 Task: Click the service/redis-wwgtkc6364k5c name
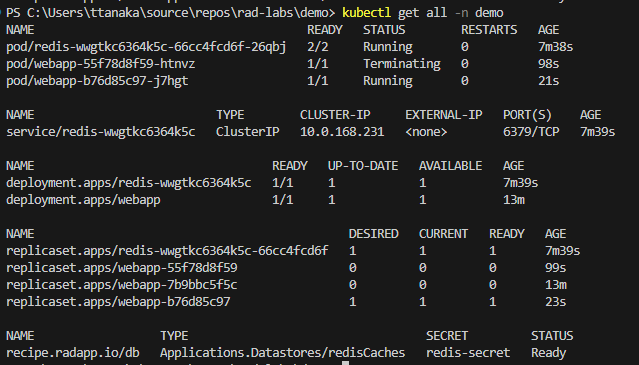click(101, 132)
